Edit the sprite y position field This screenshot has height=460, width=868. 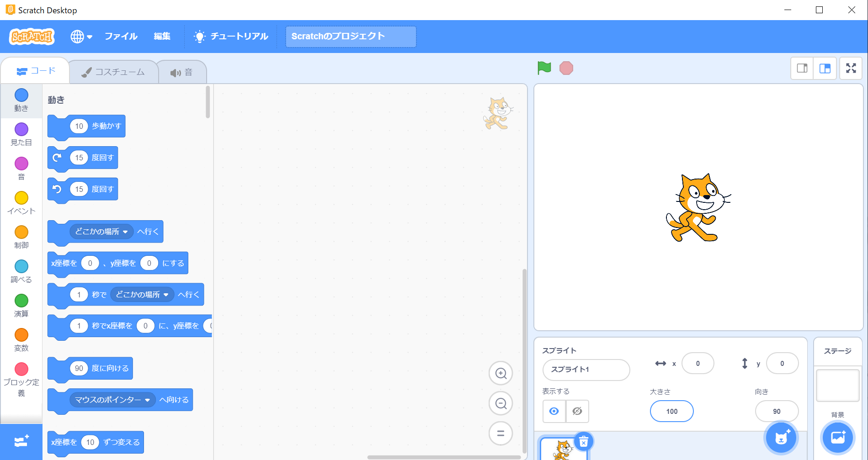(782, 364)
